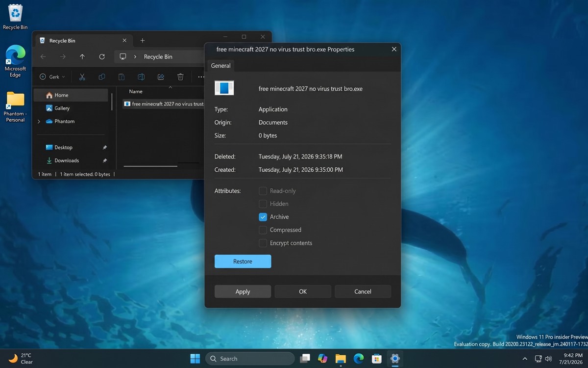Select the free minecraft 2027 file row
Viewport: 588px width, 368px height.
pos(164,104)
